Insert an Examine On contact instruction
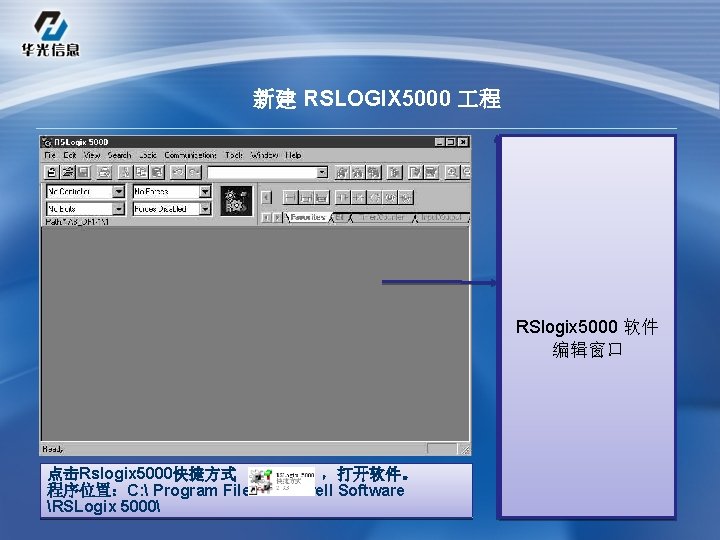 tap(343, 197)
